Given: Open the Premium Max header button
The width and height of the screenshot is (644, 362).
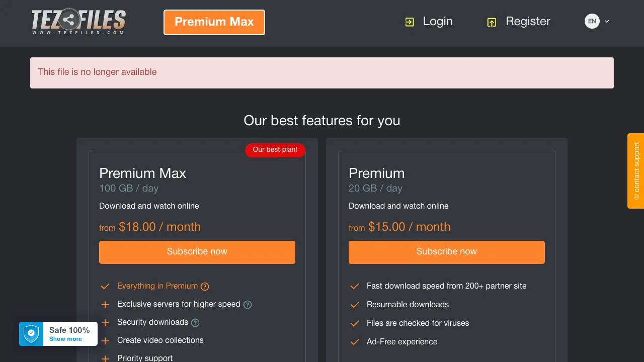Looking at the screenshot, I should [x=214, y=22].
